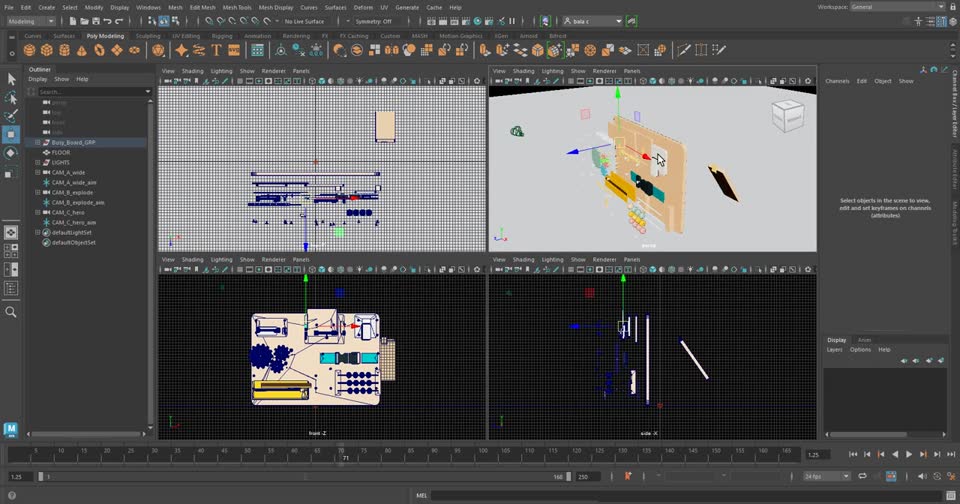
Task: Click the four-view layout icon
Action: point(11,250)
